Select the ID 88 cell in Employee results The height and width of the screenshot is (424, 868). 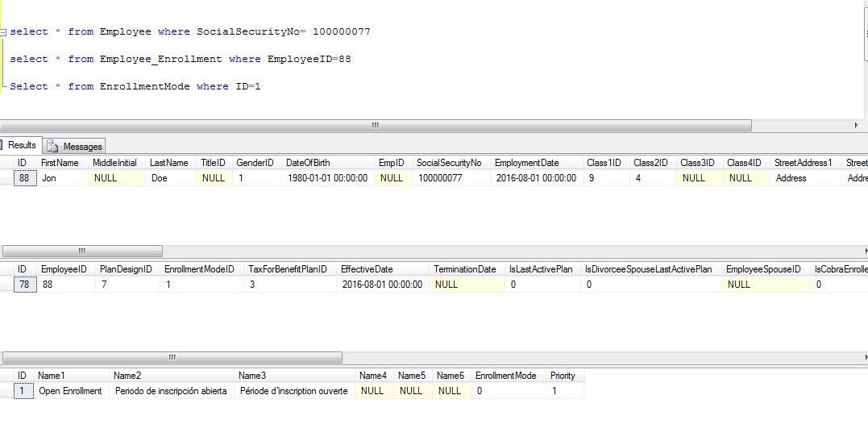click(26, 178)
